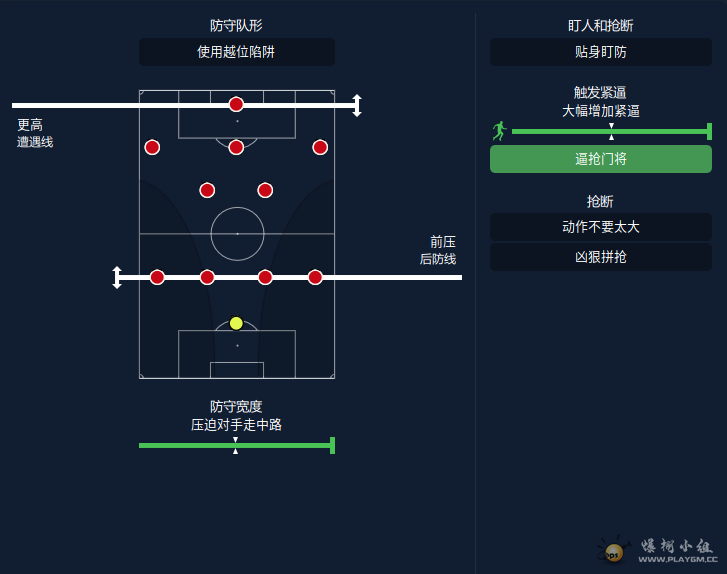Select the right back dot on defensive line

point(315,277)
